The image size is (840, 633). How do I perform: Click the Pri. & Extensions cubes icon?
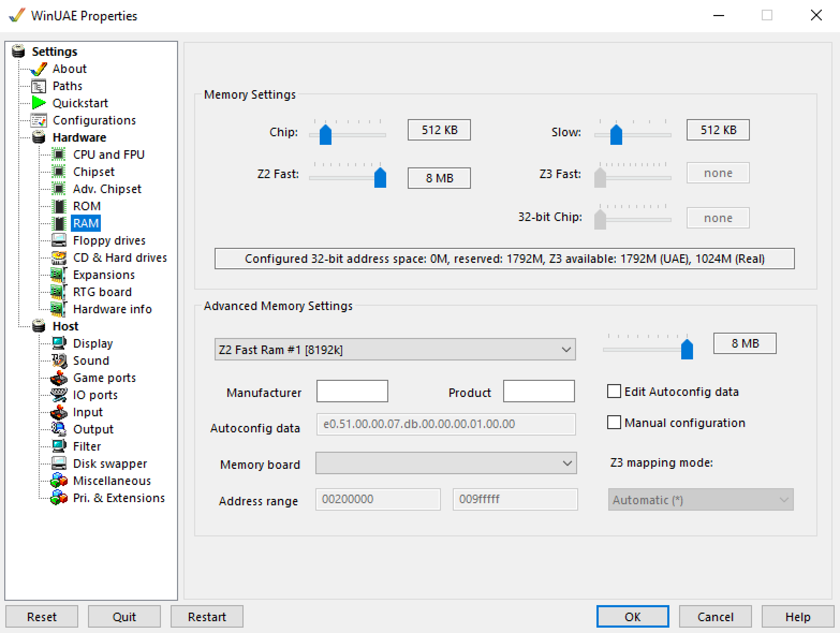tap(59, 498)
